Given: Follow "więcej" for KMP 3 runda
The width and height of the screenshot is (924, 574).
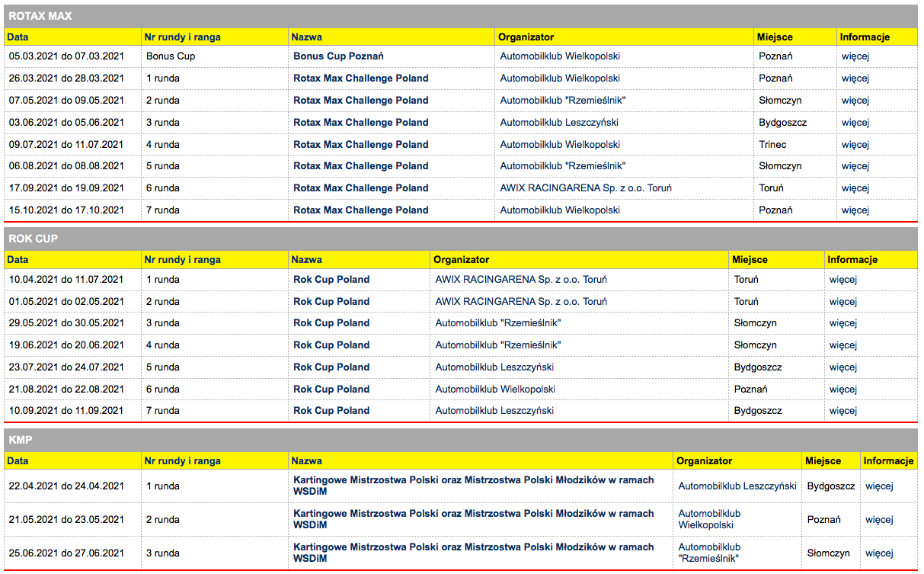Looking at the screenshot, I should (879, 553).
